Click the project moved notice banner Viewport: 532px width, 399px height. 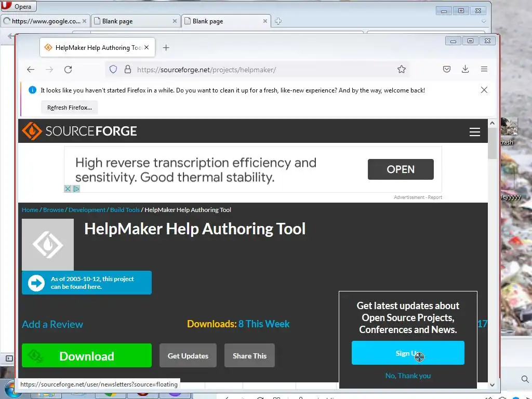[87, 283]
